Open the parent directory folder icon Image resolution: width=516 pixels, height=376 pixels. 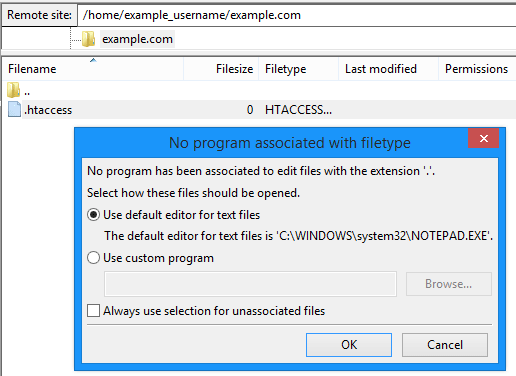13,90
